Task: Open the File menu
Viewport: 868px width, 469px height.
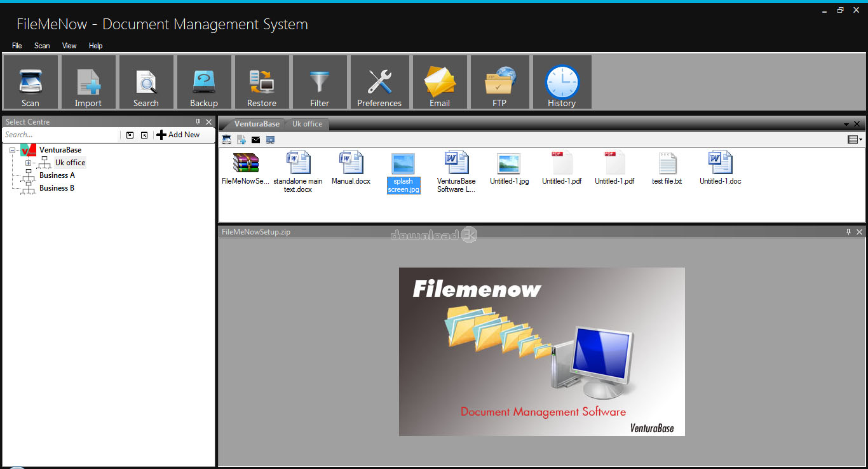Action: pos(17,46)
